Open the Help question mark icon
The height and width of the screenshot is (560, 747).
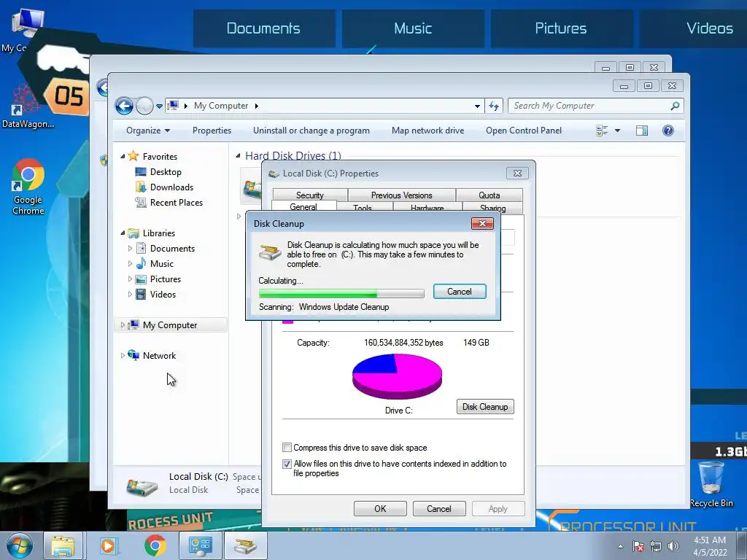(x=668, y=131)
